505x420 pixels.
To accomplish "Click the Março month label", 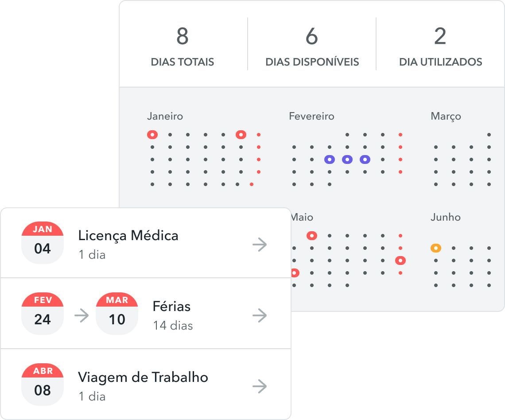I will point(446,117).
